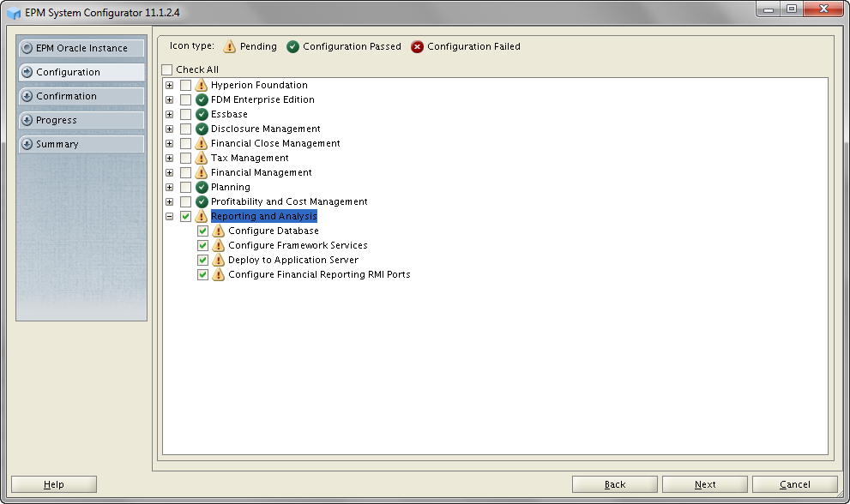Expand the Profitability and Cost Management node
This screenshot has height=504, width=850.
170,201
